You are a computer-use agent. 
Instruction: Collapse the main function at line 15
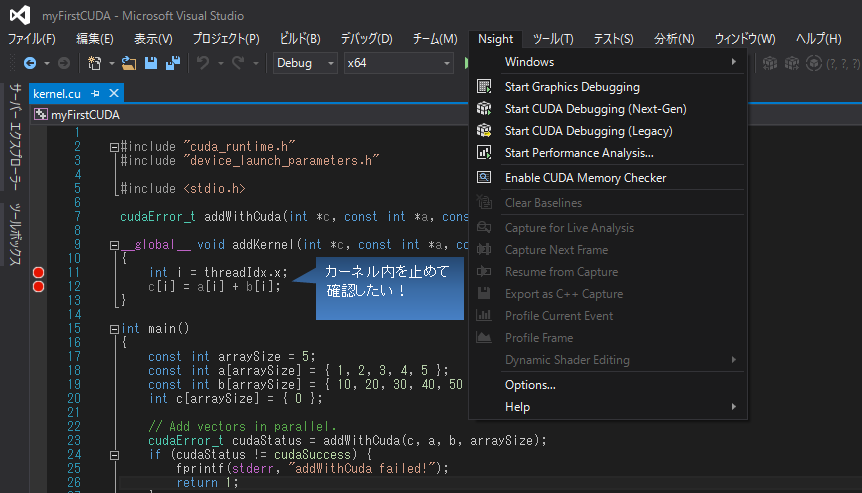coord(114,329)
